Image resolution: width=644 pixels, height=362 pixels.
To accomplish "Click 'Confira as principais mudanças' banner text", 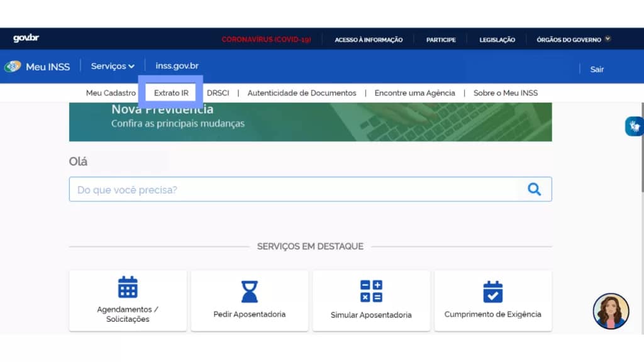I will pyautogui.click(x=178, y=124).
